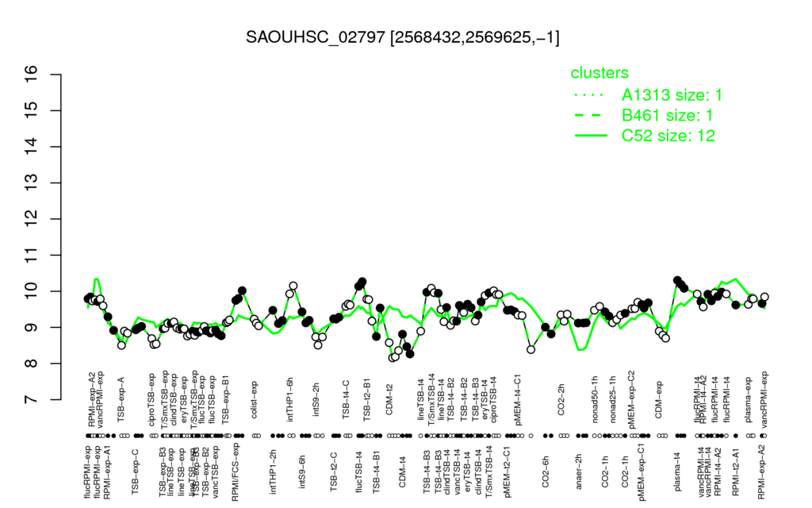Click the 'TSB-t4-C' axis label
Screen dimensions: 812x508
tap(347, 398)
